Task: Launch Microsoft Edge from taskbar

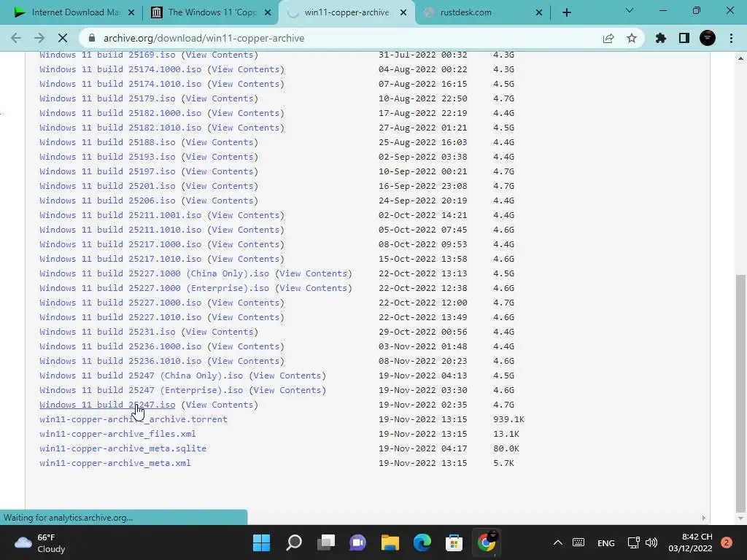Action: [x=422, y=542]
